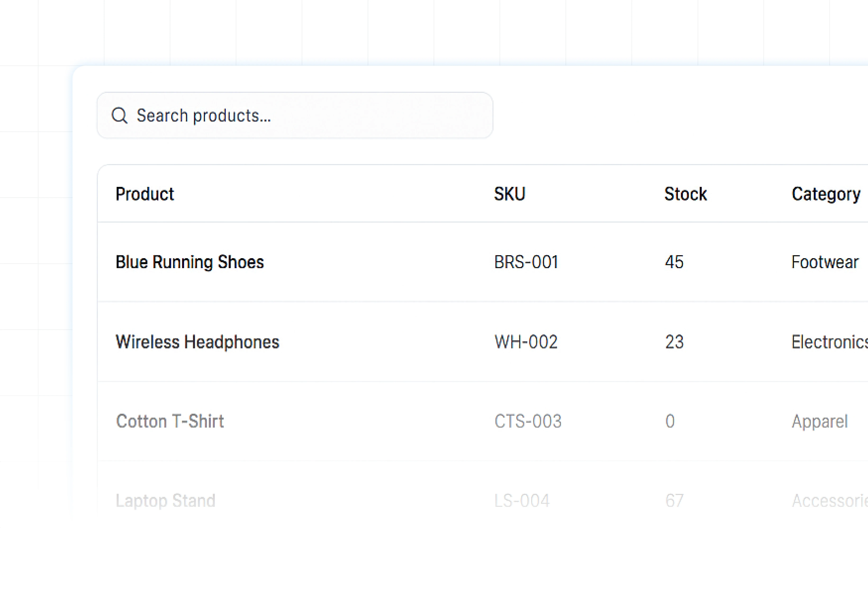This screenshot has height=593, width=868.
Task: Select the Wireless Headphones product
Action: (x=197, y=342)
